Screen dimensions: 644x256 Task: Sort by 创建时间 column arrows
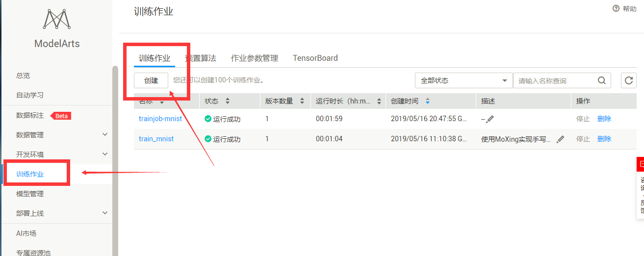pos(428,101)
